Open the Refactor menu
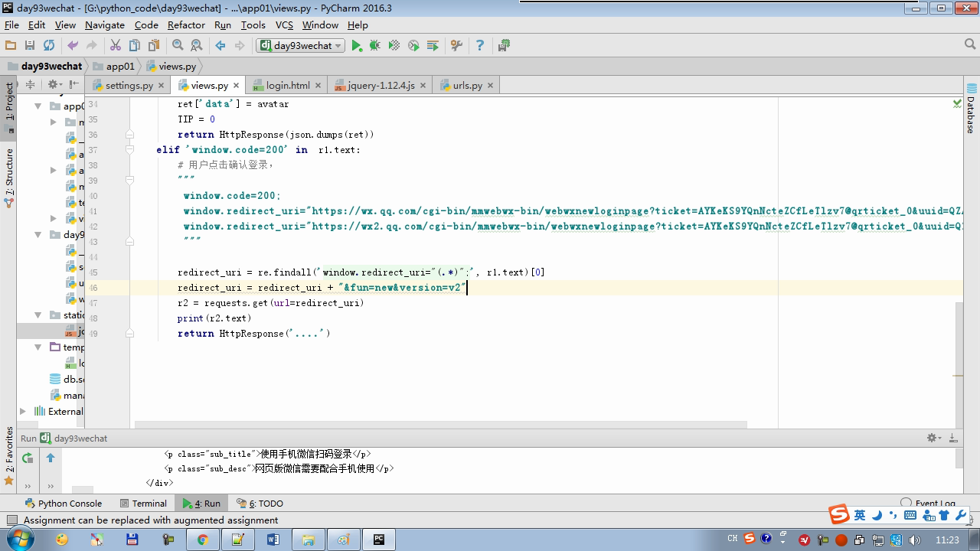This screenshot has width=980, height=551. [186, 24]
